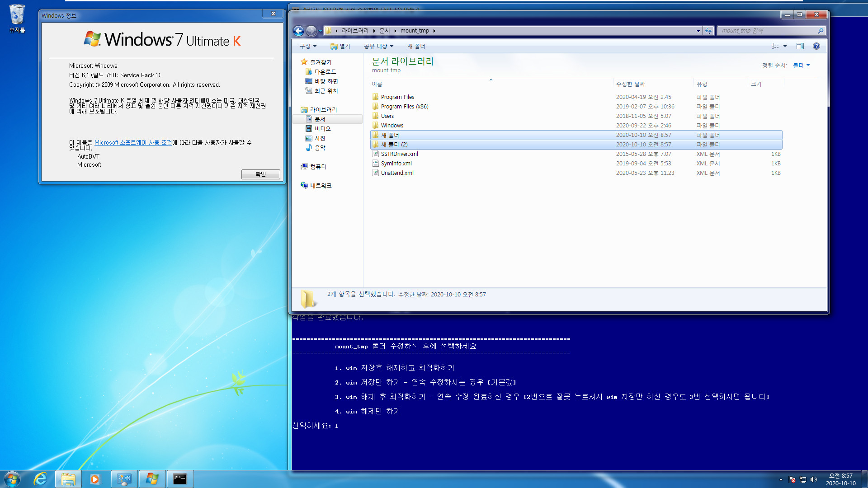Screen dimensions: 868x488
Task: Click the Explorer Back navigation button
Action: click(x=298, y=31)
